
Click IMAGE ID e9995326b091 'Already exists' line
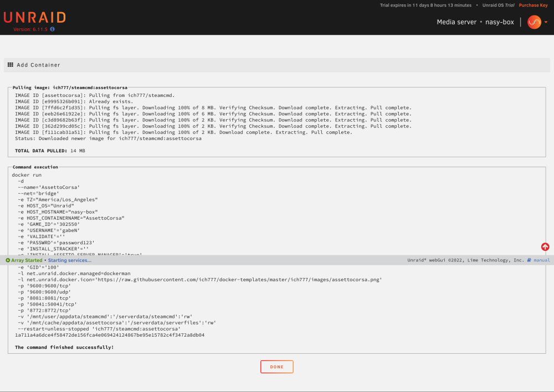pos(74,102)
